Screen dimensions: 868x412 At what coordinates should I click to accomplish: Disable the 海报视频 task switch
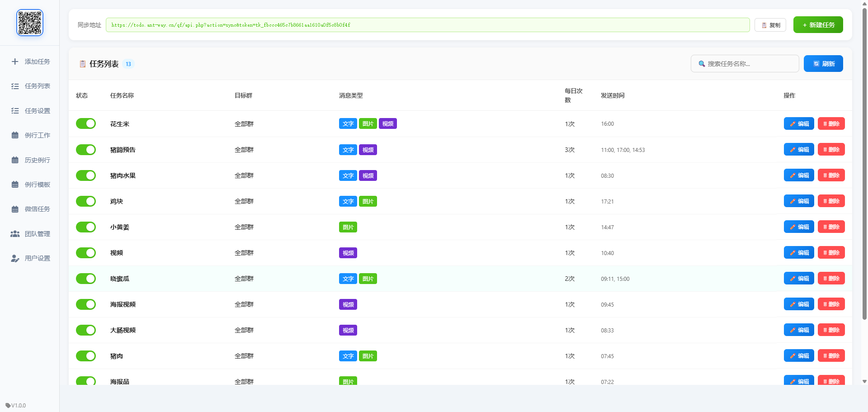(86, 304)
